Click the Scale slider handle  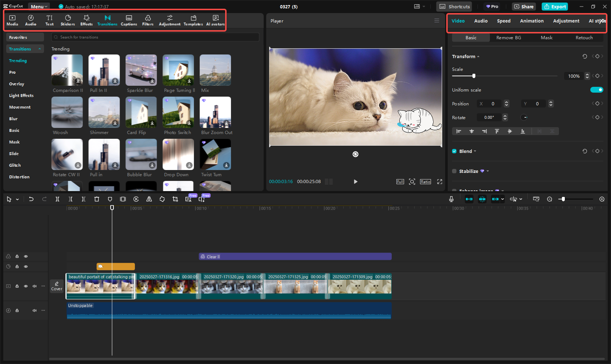click(474, 76)
